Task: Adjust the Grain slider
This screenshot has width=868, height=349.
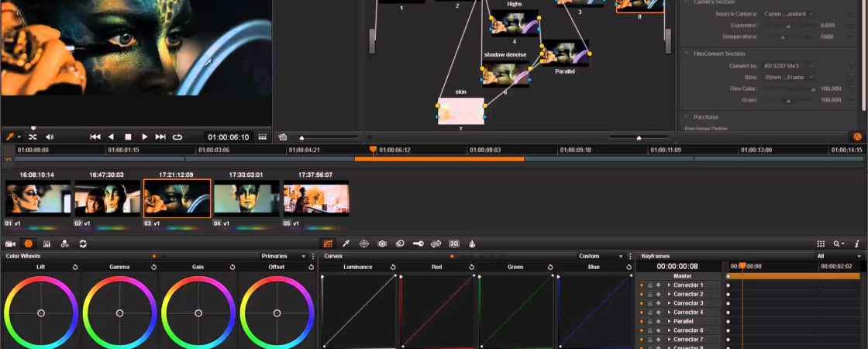Action: [x=788, y=101]
